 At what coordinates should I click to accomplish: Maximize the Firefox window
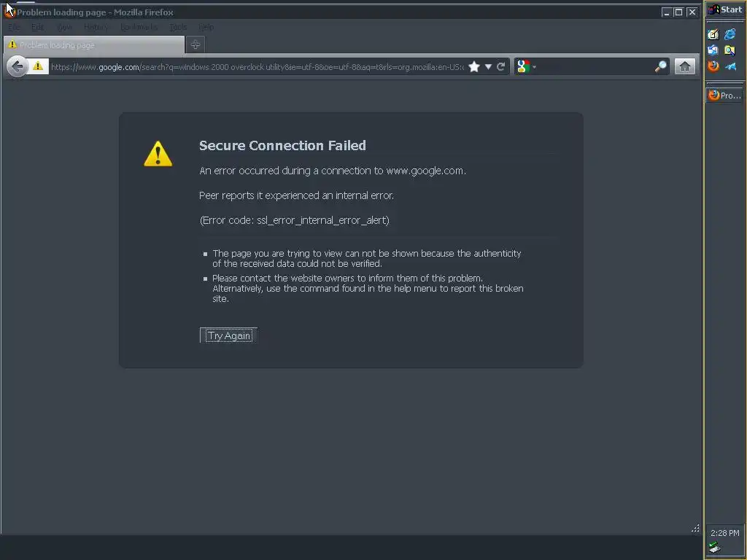tap(679, 12)
